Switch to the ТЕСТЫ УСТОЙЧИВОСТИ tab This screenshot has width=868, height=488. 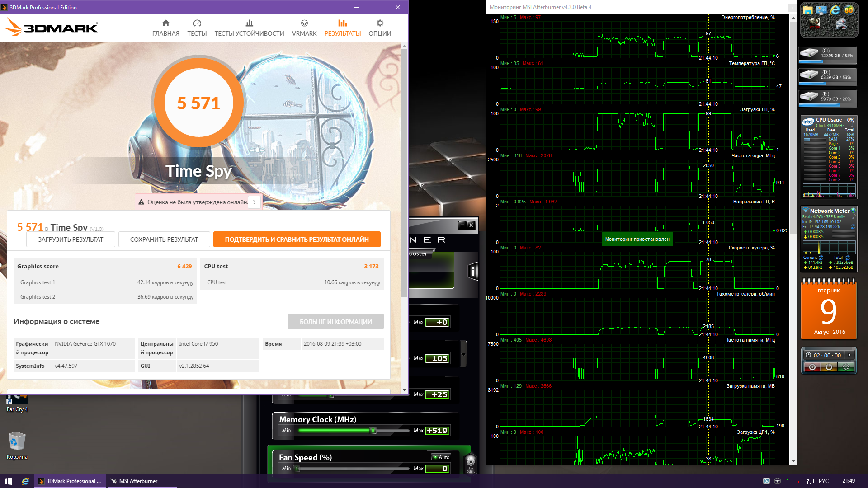[x=249, y=28]
